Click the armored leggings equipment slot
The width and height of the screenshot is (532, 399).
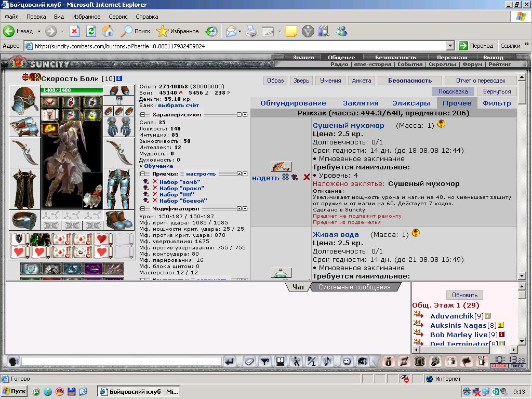118,189
